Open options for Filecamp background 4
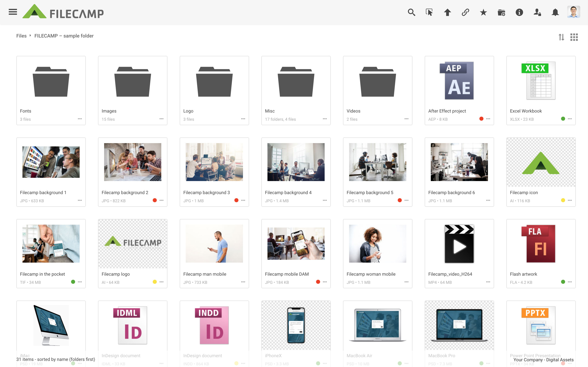The width and height of the screenshot is (588, 367). pyautogui.click(x=325, y=200)
